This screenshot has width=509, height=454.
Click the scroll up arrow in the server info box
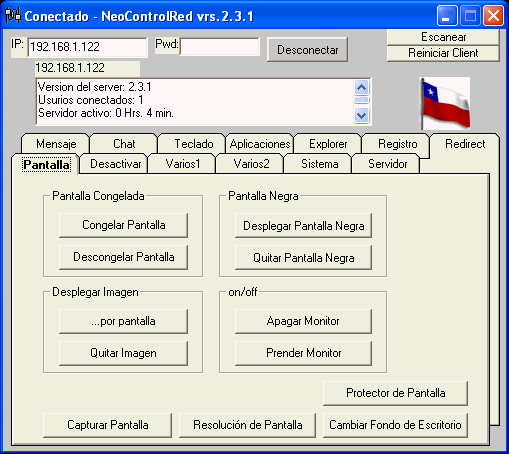tap(362, 88)
